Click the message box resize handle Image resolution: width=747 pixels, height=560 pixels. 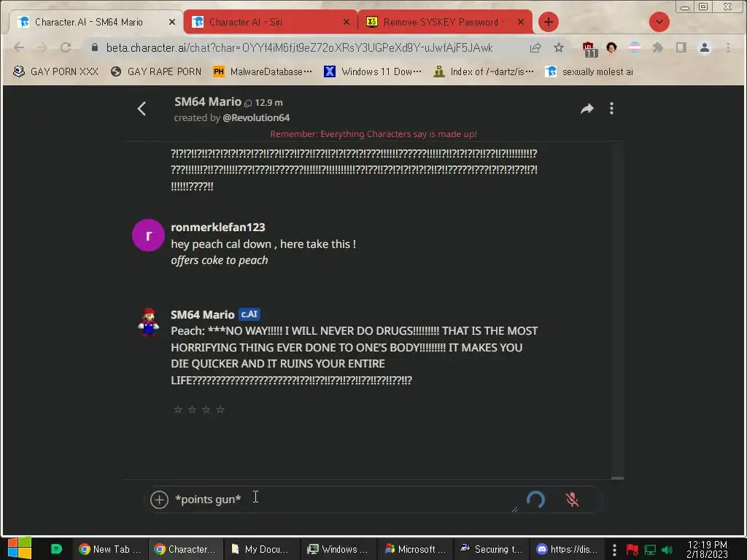[x=514, y=509]
